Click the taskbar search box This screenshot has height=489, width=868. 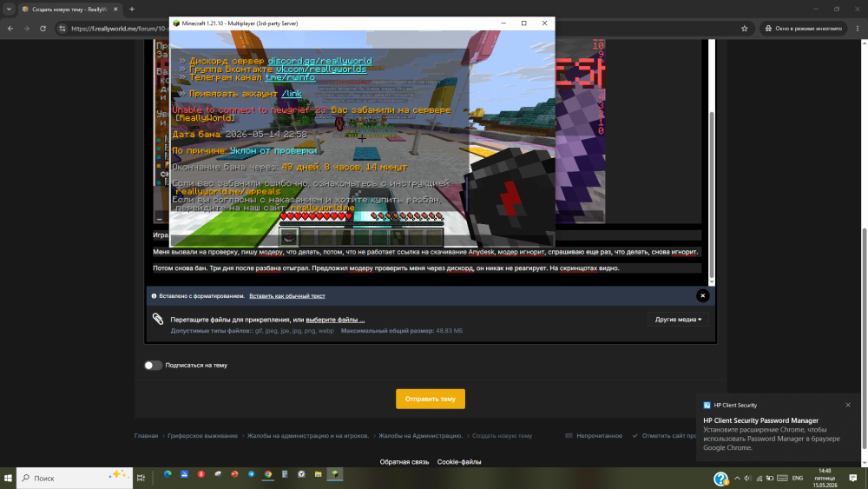pyautogui.click(x=75, y=478)
